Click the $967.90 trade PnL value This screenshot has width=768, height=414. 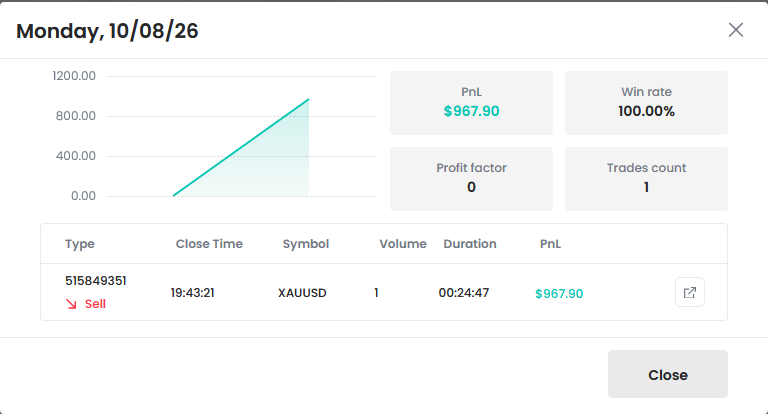point(559,293)
